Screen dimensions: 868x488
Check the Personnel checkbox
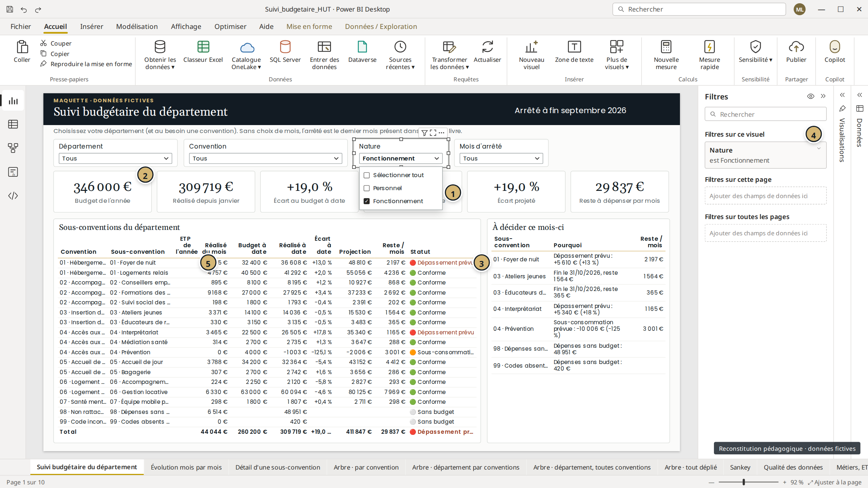pos(366,188)
